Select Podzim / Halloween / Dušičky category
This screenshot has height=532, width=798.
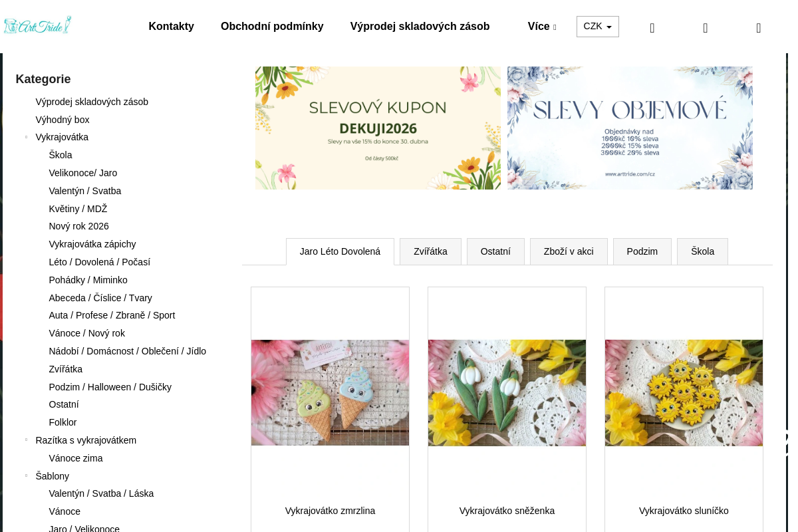(110, 387)
